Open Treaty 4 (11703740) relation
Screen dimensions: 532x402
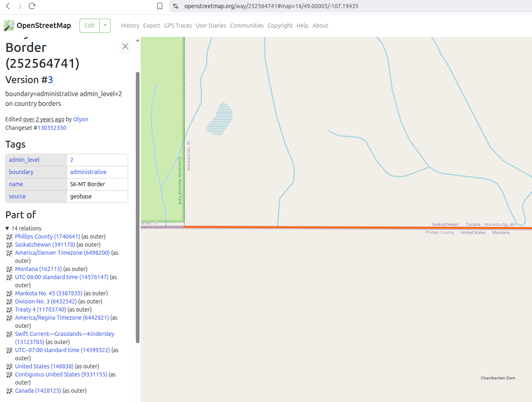[41, 310]
